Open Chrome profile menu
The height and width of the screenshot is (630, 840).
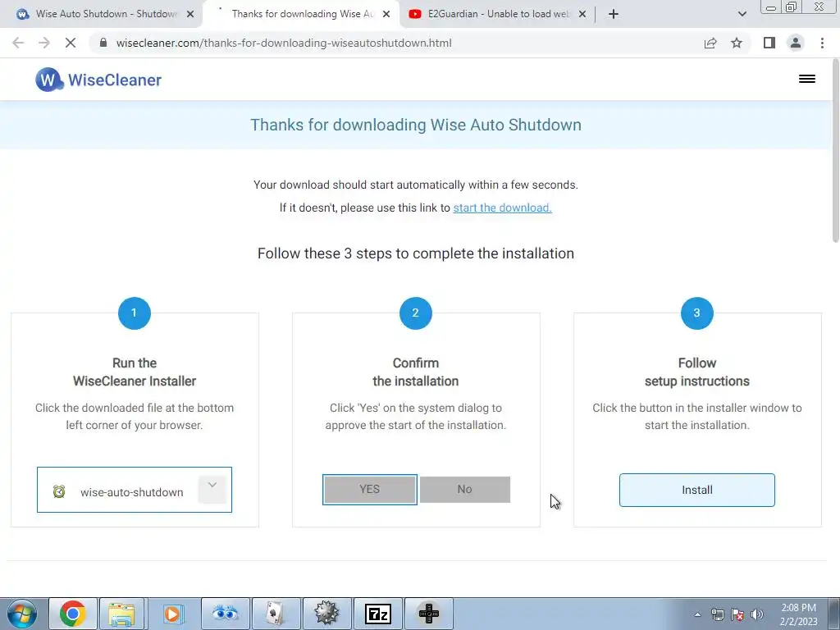tap(796, 43)
